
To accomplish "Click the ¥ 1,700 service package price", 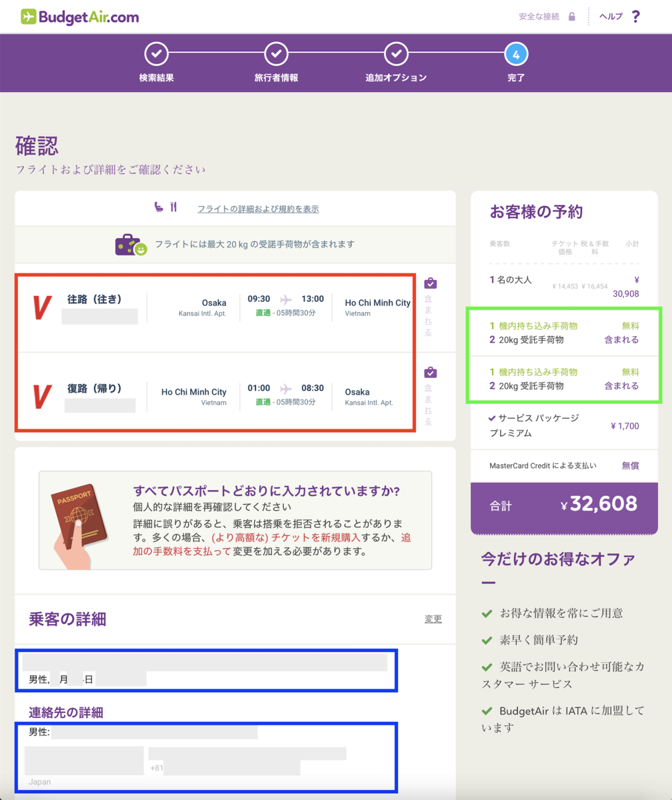I will 625,425.
